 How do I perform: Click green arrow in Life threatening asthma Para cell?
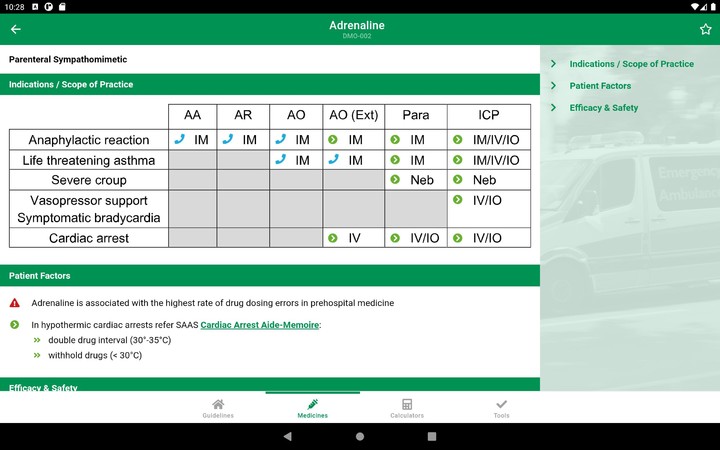[395, 160]
